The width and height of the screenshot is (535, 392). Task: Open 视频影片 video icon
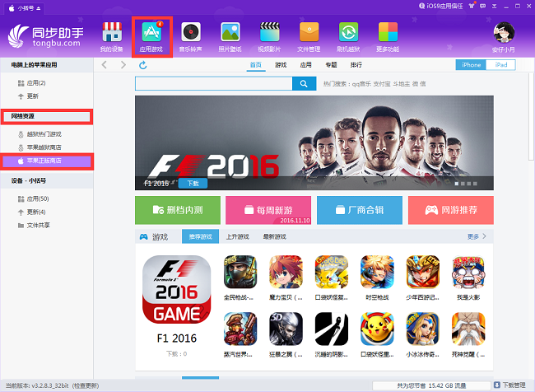(269, 37)
